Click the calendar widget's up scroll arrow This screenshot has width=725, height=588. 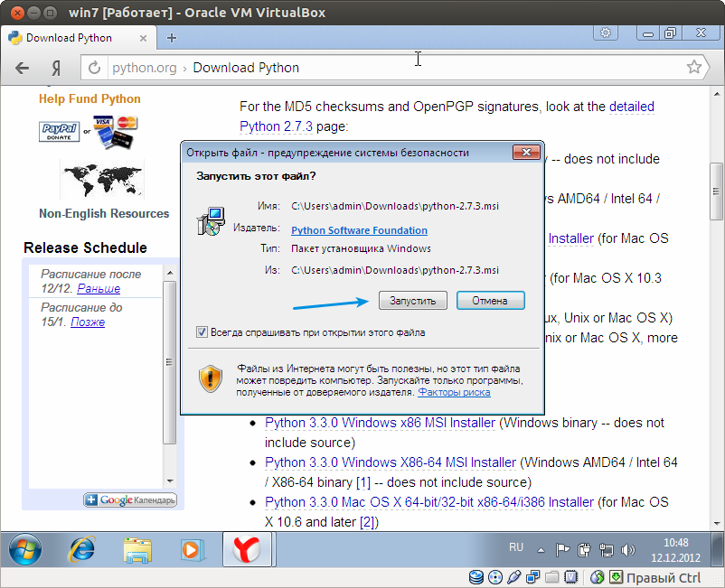[x=170, y=273]
